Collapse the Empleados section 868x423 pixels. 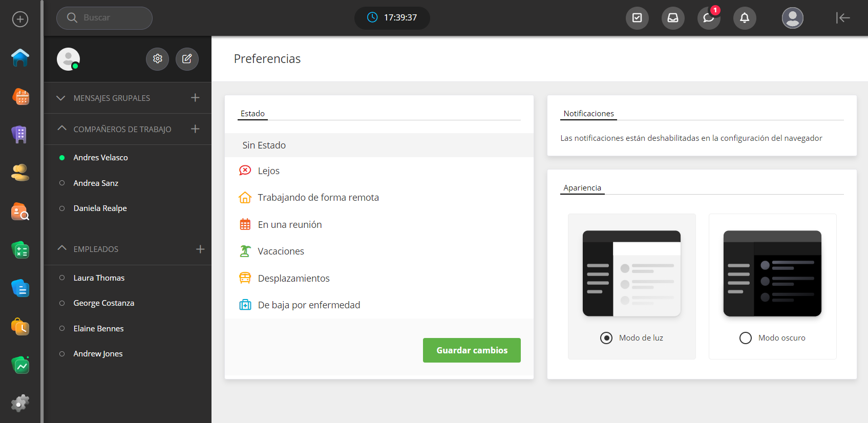(x=62, y=248)
